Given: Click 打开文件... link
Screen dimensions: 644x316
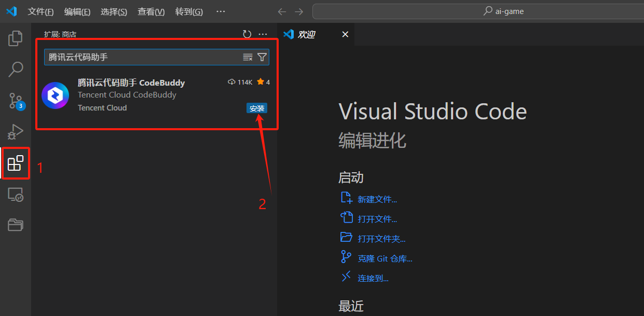Looking at the screenshot, I should (x=377, y=219).
